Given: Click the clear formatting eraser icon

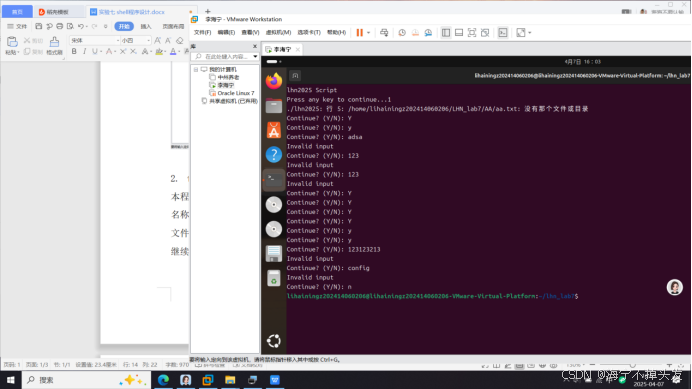Looking at the screenshot, I should click(x=180, y=41).
